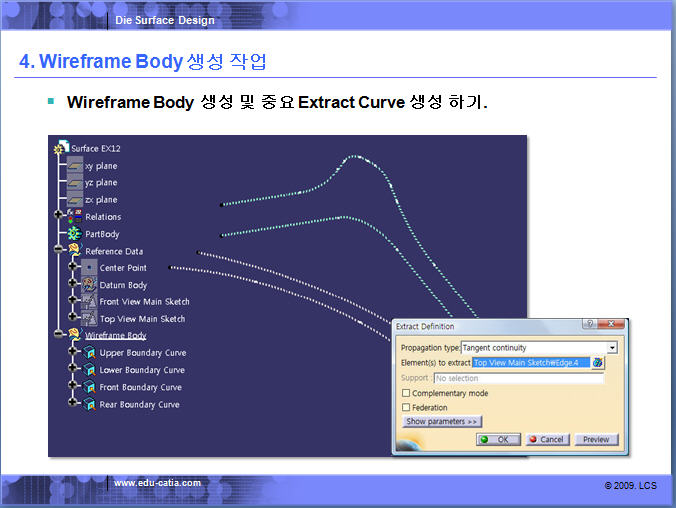The height and width of the screenshot is (508, 676).
Task: Open the Propagation type dropdown
Action: point(612,348)
